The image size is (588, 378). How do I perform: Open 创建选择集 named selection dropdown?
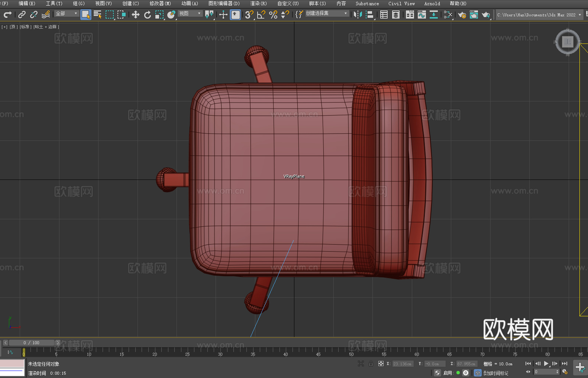327,13
